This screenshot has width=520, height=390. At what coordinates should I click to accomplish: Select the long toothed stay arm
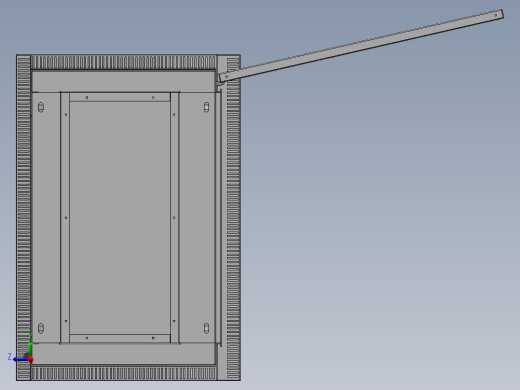(361, 46)
